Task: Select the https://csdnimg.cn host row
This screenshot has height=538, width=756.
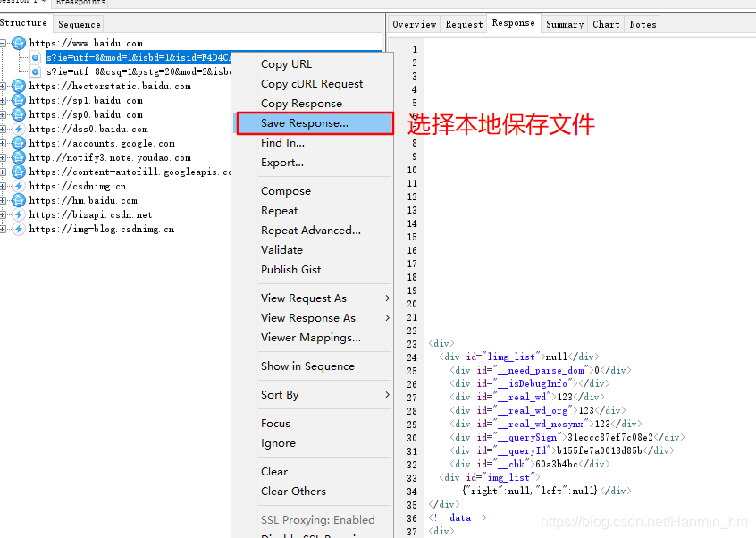Action: coord(78,186)
